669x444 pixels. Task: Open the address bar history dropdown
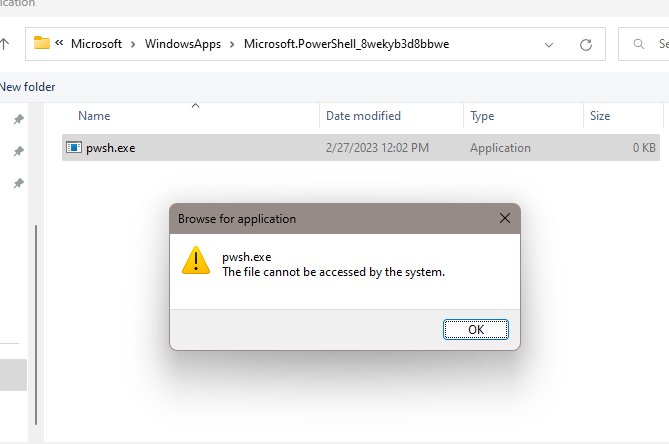pos(549,44)
